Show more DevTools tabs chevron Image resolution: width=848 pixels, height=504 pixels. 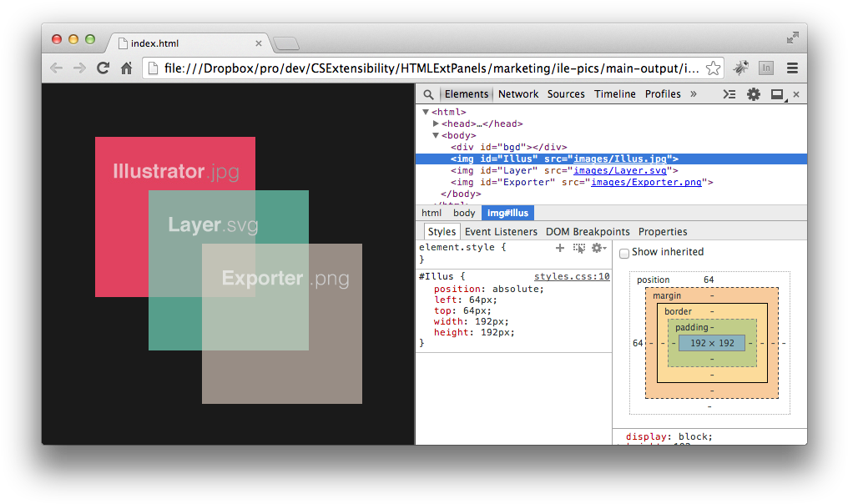tap(694, 94)
